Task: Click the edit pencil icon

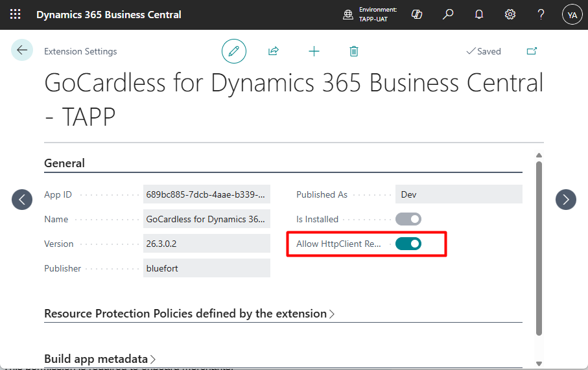Action: (233, 51)
